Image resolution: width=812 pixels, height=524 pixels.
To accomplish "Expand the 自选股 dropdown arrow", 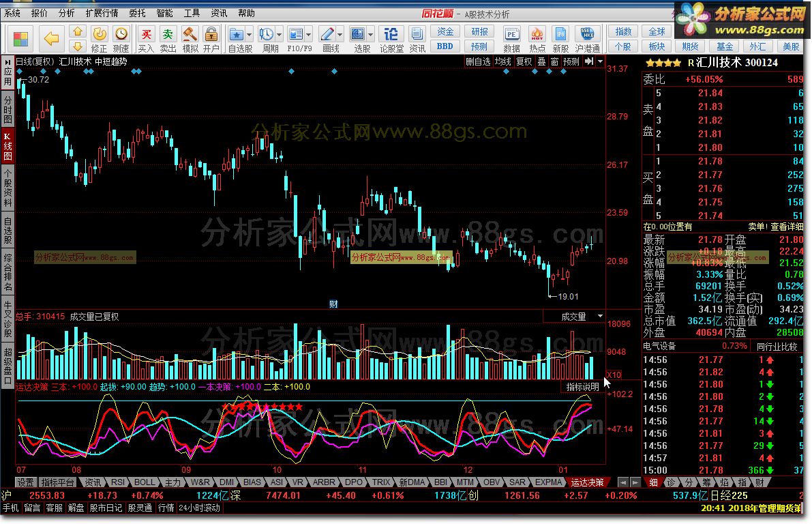I will pyautogui.click(x=250, y=35).
